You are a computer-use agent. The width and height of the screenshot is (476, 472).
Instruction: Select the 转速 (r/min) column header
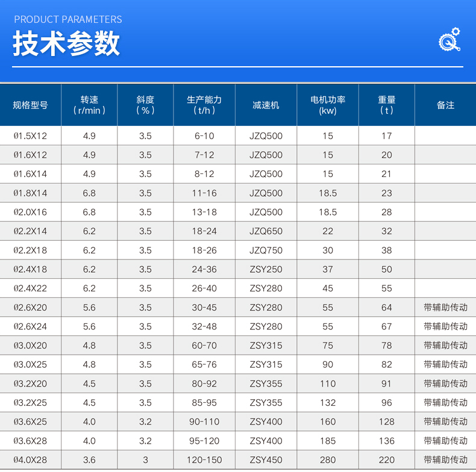(89, 105)
